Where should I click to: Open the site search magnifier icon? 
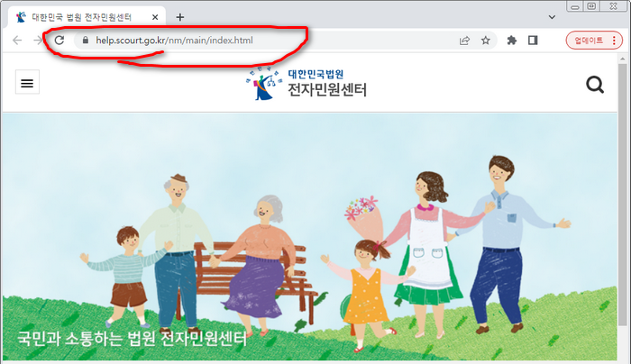595,85
